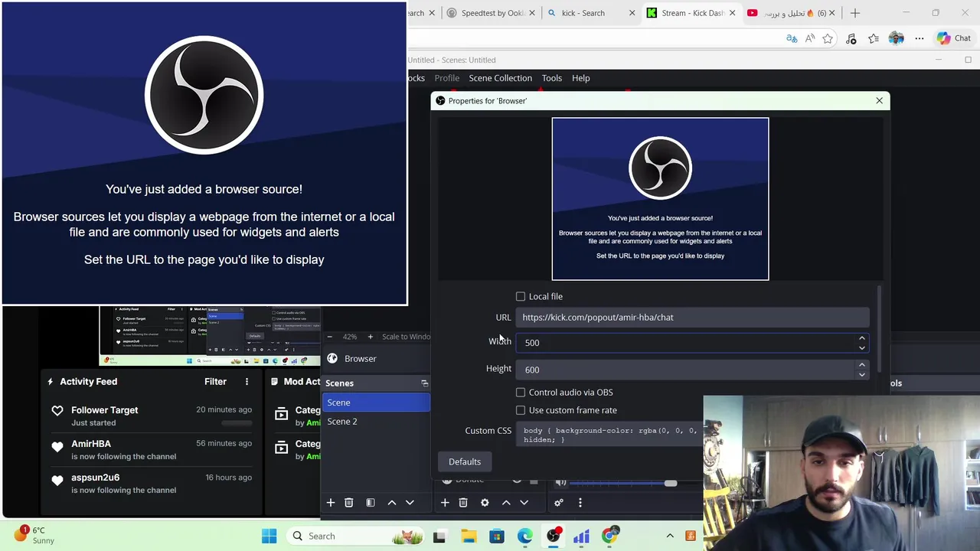Viewport: 980px width, 551px height.
Task: Reset properties with Defaults button
Action: [465, 461]
